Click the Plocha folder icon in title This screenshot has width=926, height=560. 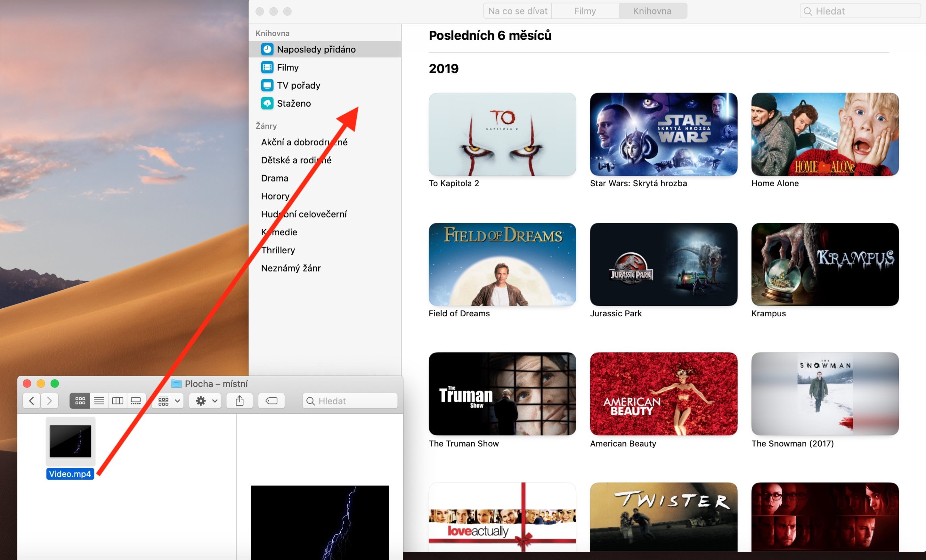(x=176, y=384)
